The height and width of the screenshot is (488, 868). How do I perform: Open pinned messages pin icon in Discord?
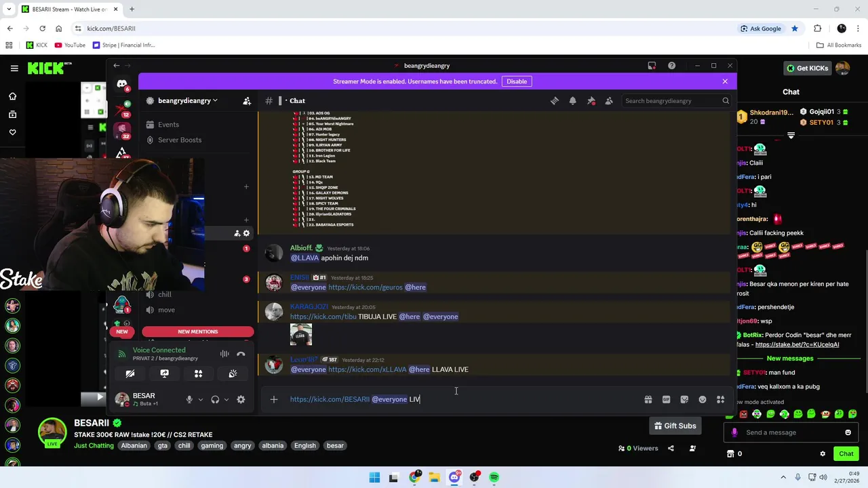[x=591, y=101]
